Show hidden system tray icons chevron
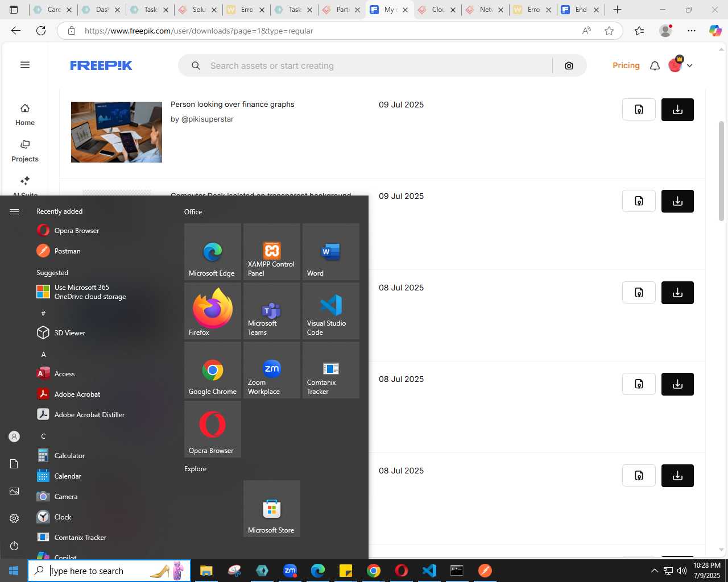 click(x=654, y=571)
